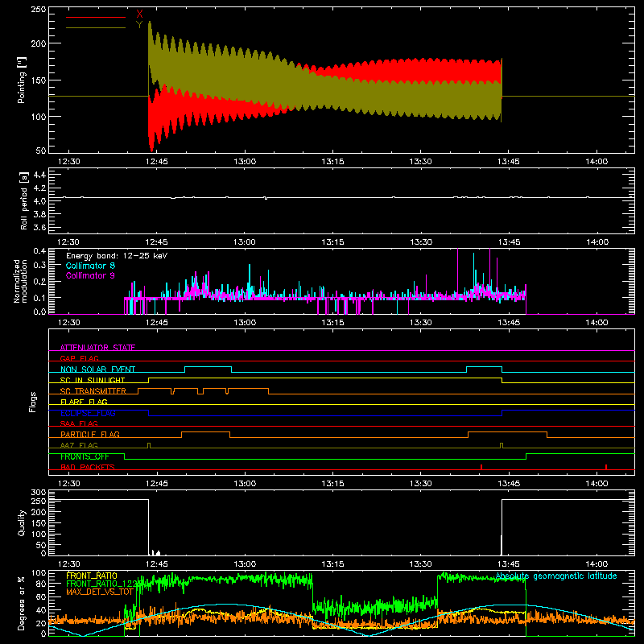This screenshot has height=644, width=644.
Task: Click the SAA_FLAG label
Action: tap(79, 423)
